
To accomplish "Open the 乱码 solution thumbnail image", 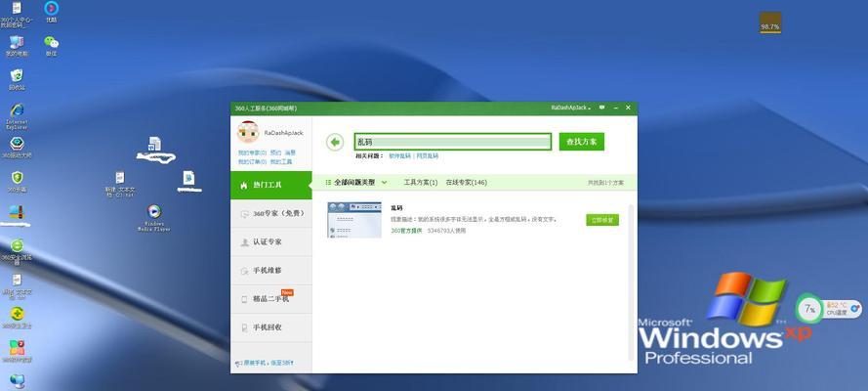I will (x=354, y=220).
